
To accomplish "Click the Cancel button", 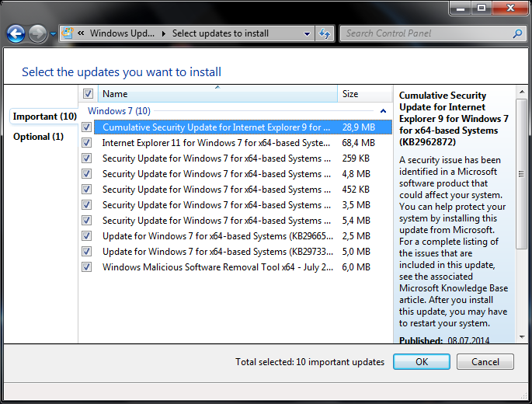I will (x=485, y=361).
